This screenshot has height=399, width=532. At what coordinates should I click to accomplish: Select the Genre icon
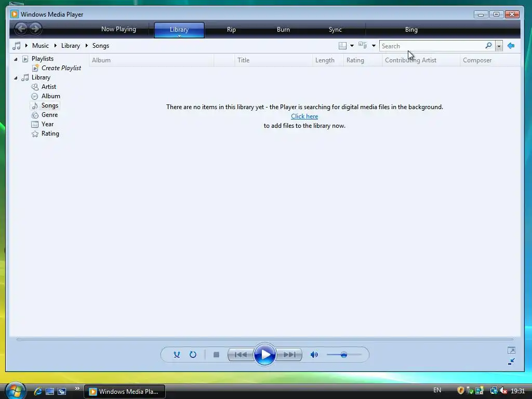pos(35,115)
